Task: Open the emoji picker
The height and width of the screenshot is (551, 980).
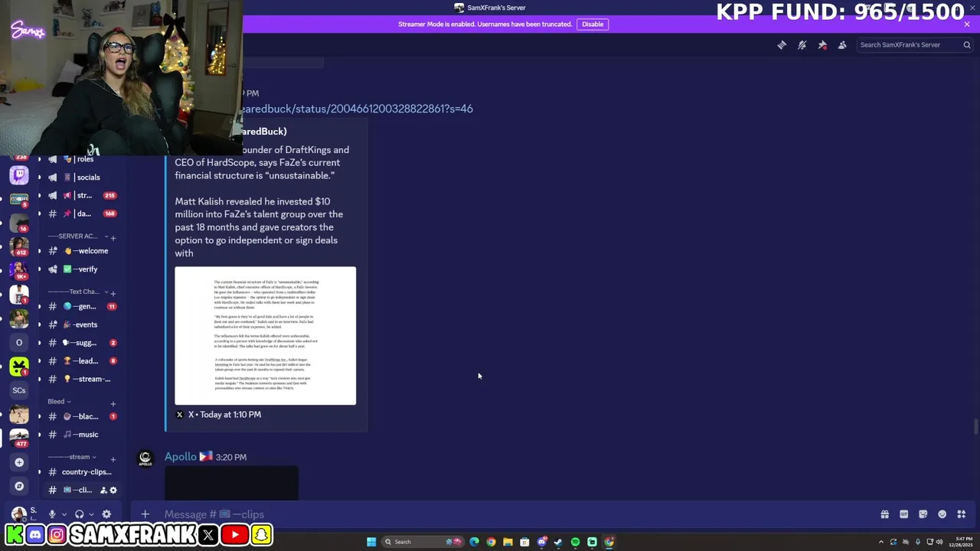Action: pyautogui.click(x=942, y=514)
